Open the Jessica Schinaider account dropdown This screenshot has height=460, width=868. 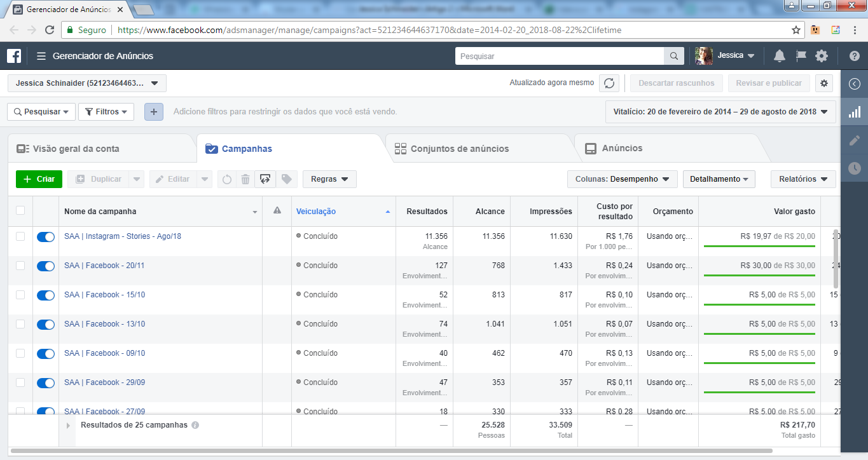tap(87, 83)
